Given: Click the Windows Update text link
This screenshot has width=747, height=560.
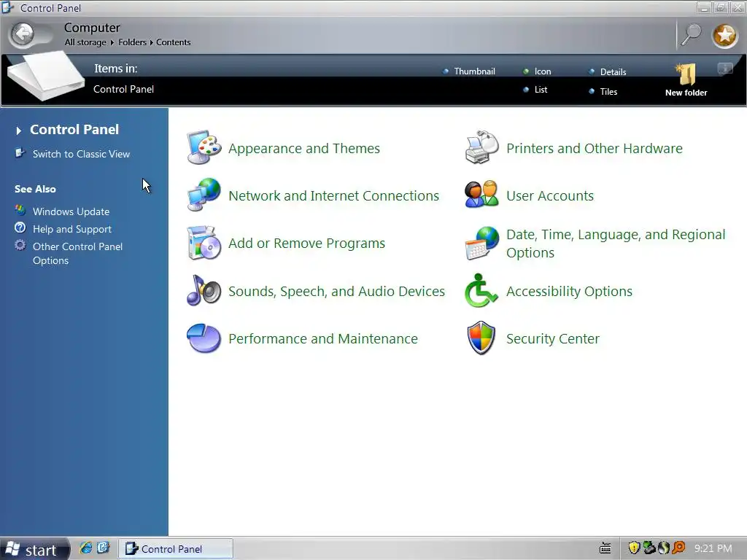Looking at the screenshot, I should point(71,211).
